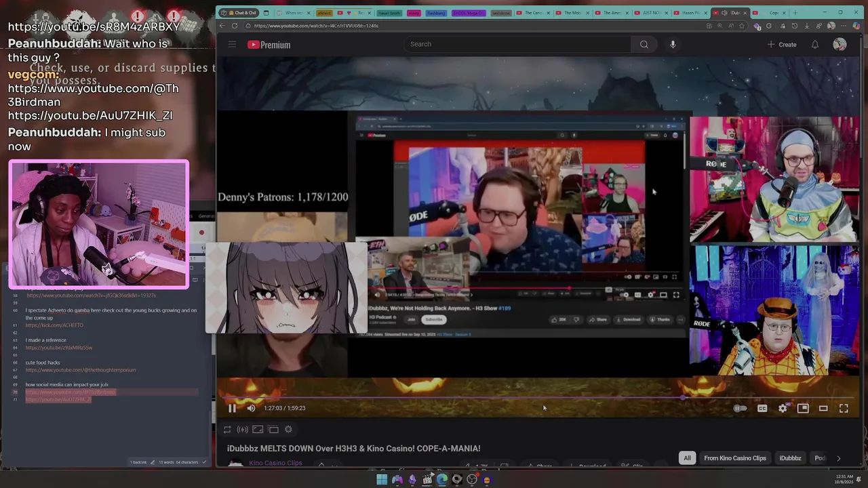Open the Create menu
This screenshot has height=488, width=868.
[782, 45]
